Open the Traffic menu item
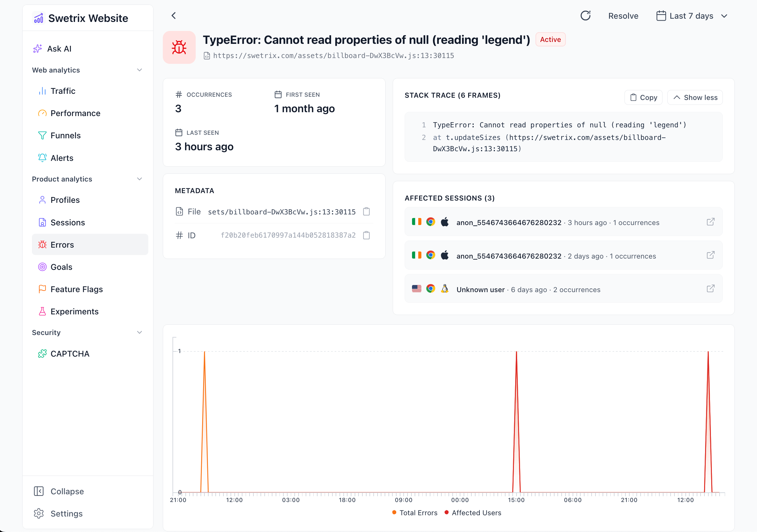 [x=63, y=91]
